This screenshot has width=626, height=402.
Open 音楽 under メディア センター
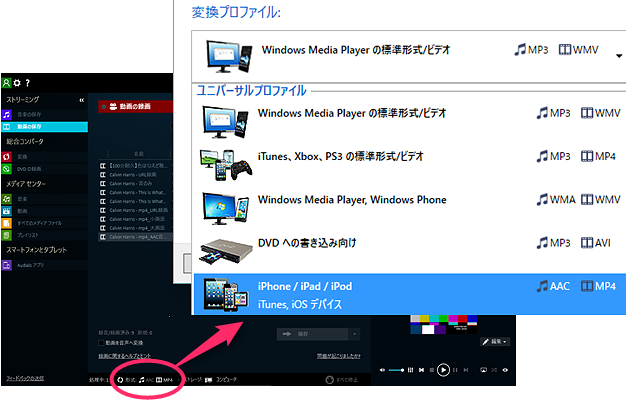click(x=44, y=199)
